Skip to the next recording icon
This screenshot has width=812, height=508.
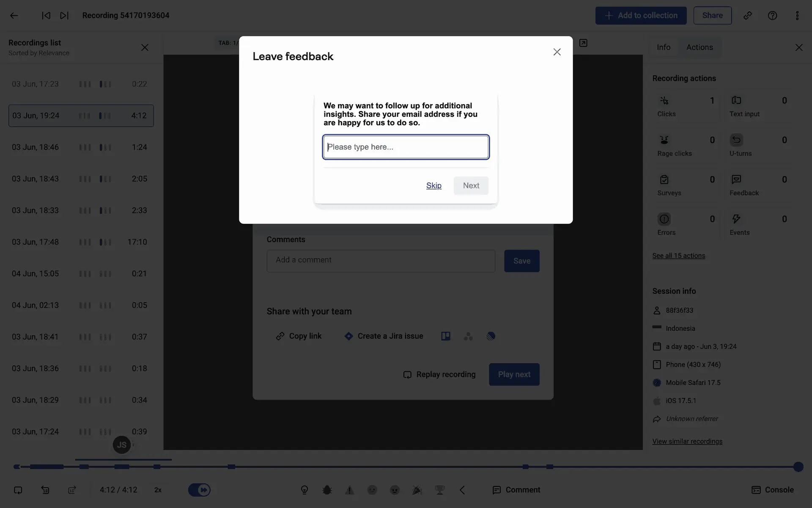click(64, 16)
